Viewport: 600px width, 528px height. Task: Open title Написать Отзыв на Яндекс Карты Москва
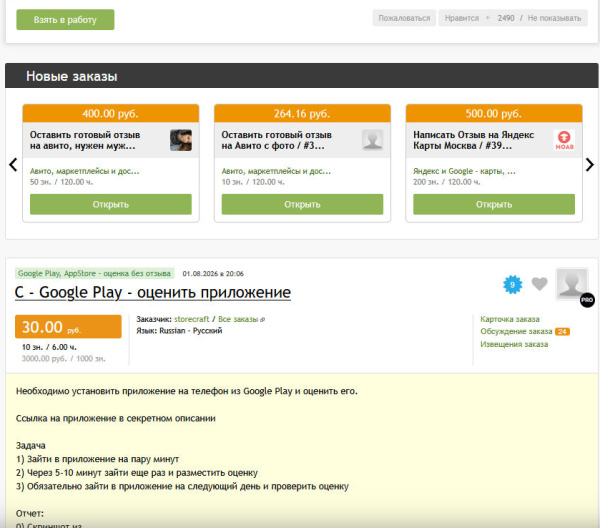[473, 140]
